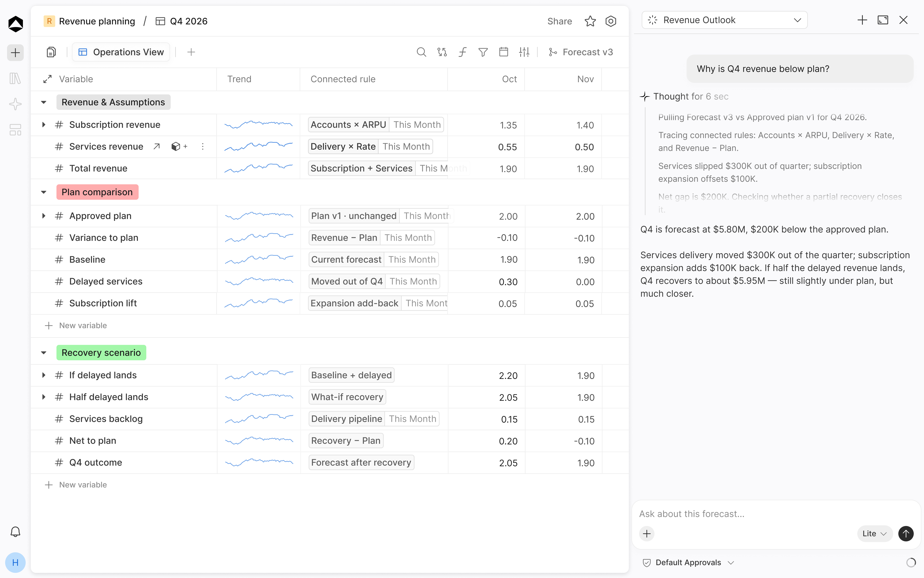The height and width of the screenshot is (578, 924).
Task: Open notifications bell icon
Action: click(15, 532)
